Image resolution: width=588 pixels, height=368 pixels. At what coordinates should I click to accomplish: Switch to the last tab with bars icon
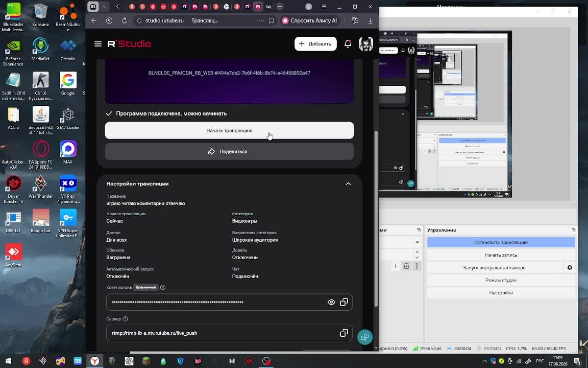coord(268,6)
